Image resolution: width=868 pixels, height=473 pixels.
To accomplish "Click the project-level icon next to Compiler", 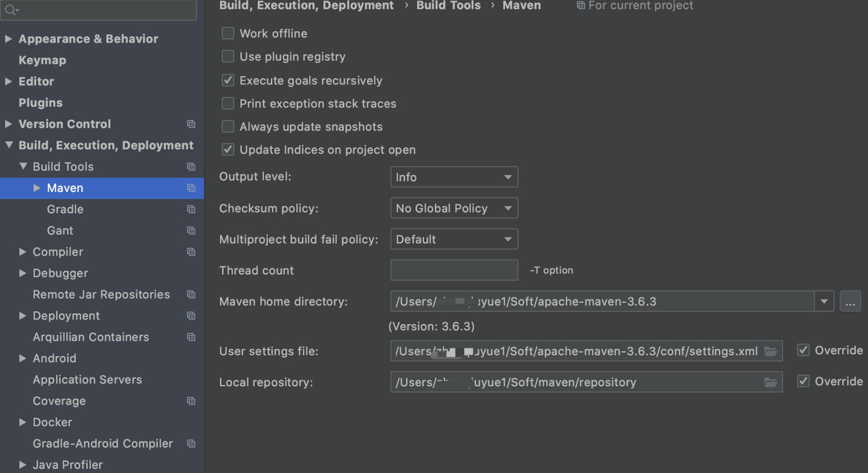I will pyautogui.click(x=191, y=252).
